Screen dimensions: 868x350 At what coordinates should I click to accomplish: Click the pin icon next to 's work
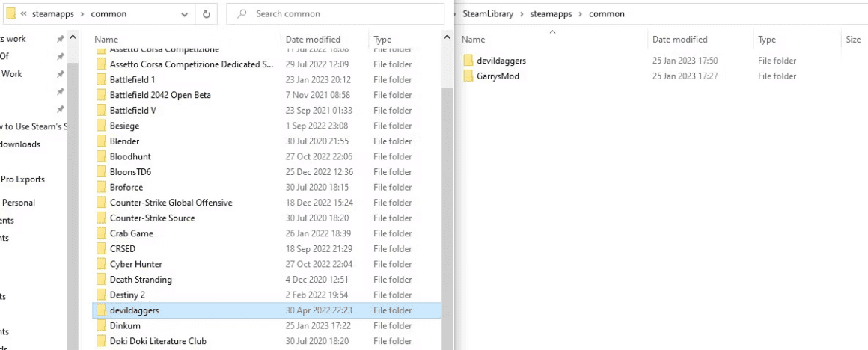(61, 39)
